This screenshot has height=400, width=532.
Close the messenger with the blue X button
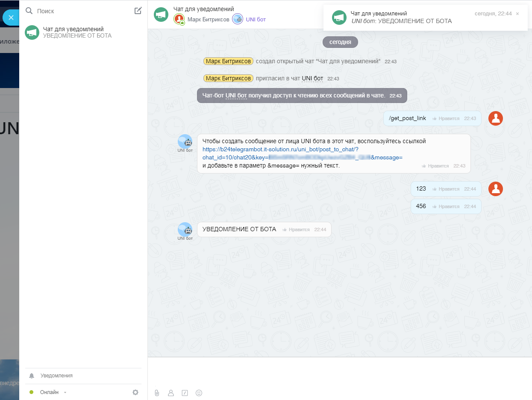(11, 18)
